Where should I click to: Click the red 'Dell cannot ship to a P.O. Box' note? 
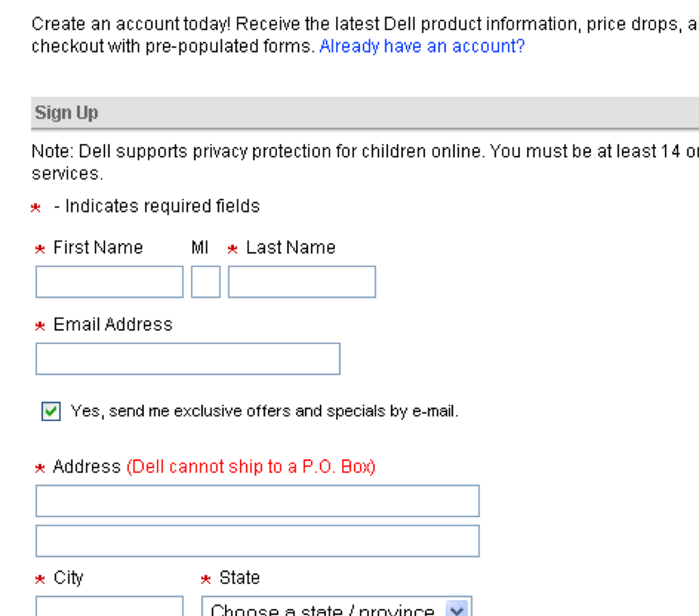pos(251,467)
